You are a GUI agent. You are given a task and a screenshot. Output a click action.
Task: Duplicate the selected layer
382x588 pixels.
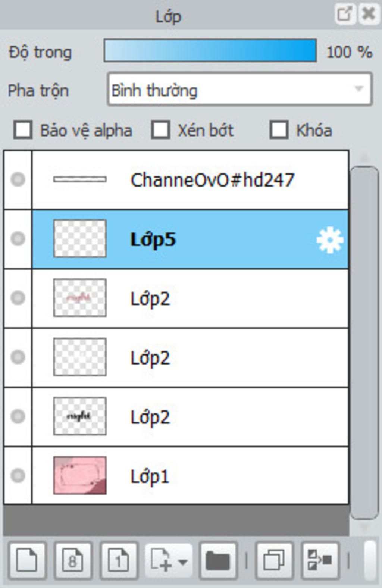pyautogui.click(x=274, y=560)
